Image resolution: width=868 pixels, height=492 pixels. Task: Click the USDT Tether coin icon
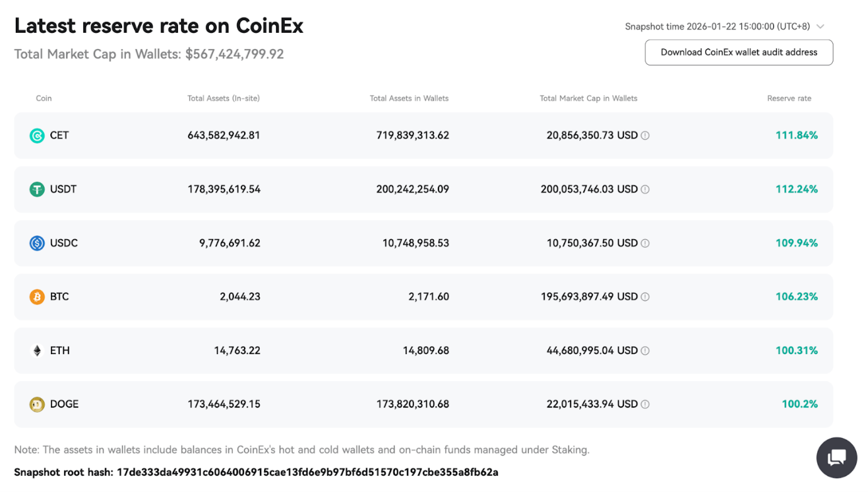click(x=36, y=189)
